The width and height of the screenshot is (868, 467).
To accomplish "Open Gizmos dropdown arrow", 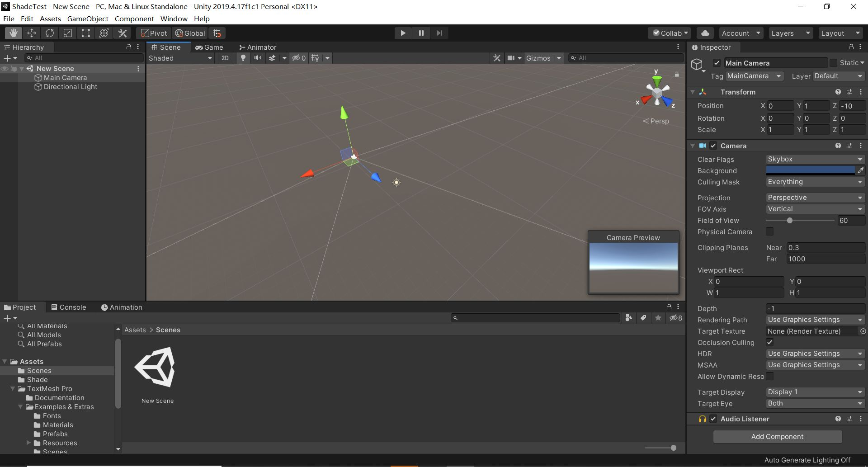I will coord(559,58).
